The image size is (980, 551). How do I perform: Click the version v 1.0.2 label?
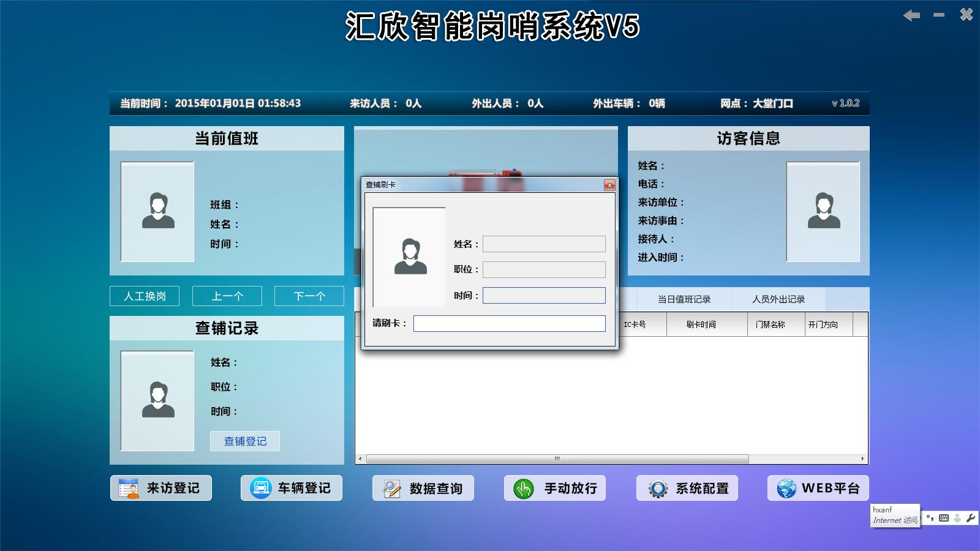(845, 103)
